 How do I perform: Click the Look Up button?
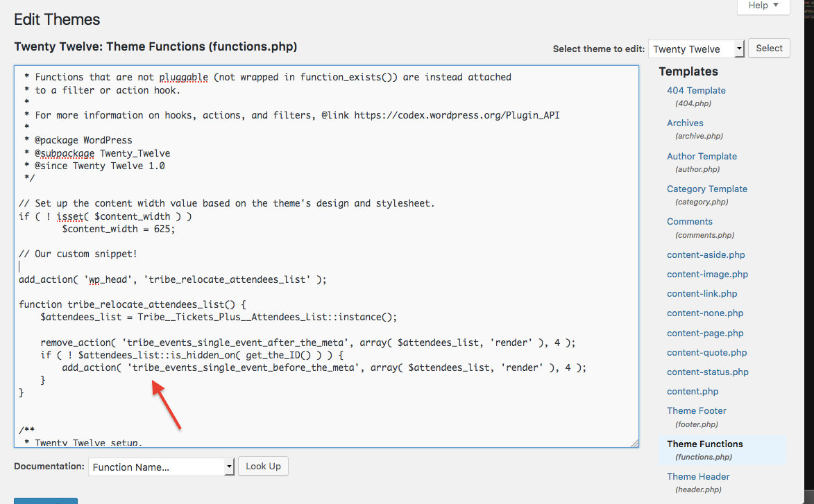pyautogui.click(x=263, y=467)
